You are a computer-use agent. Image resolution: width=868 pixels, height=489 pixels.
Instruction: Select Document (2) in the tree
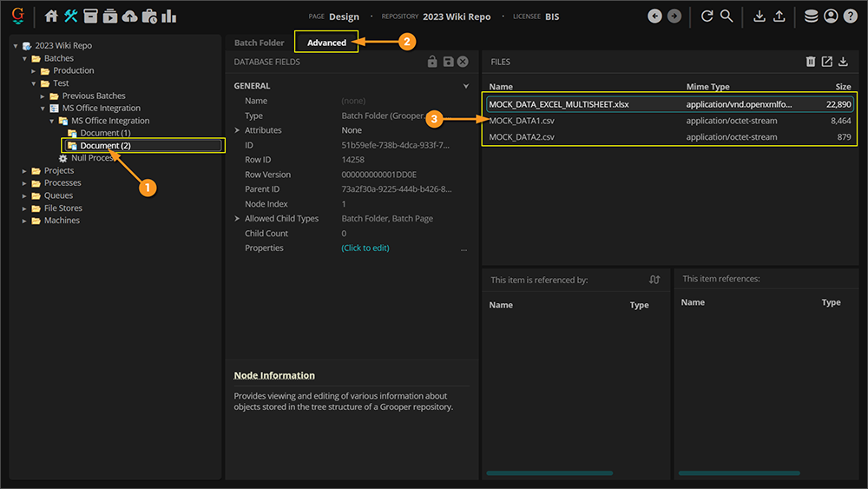pos(105,146)
